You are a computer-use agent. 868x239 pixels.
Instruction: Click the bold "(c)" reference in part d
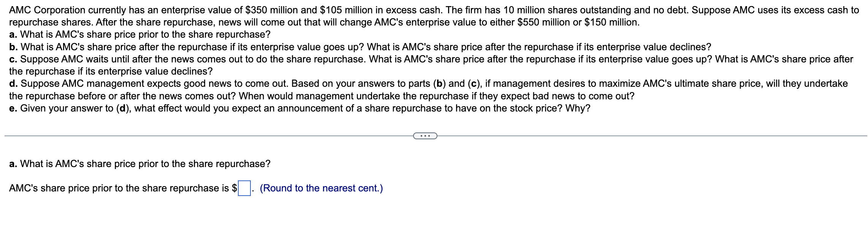474,84
